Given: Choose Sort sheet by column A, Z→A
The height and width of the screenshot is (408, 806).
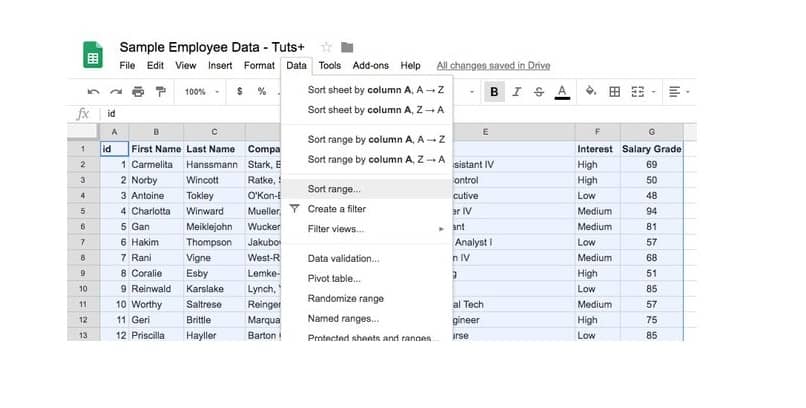Looking at the screenshot, I should click(x=367, y=110).
